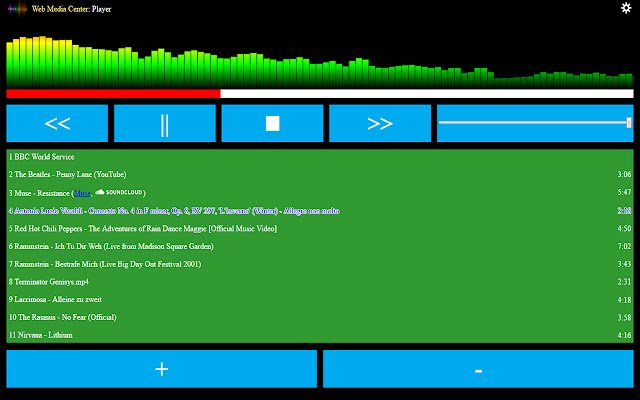Click the Web Media Center: Player title
Screen dimensions: 640x400
click(x=71, y=9)
